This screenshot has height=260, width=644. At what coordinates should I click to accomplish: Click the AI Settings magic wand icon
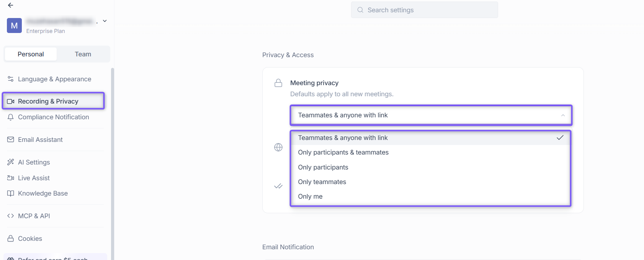11,162
